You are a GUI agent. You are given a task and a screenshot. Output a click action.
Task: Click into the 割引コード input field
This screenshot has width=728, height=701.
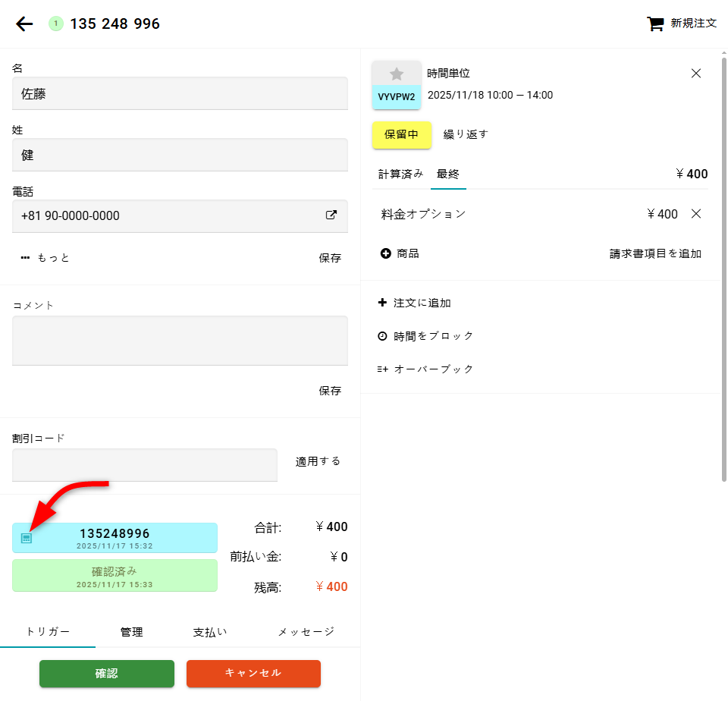coord(145,464)
